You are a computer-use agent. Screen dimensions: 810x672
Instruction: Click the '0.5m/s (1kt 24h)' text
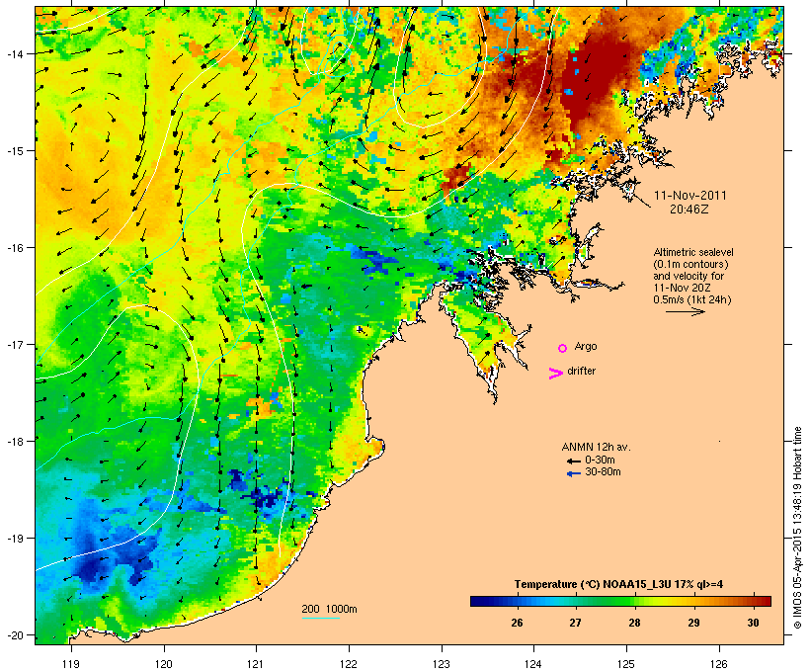coord(692,299)
